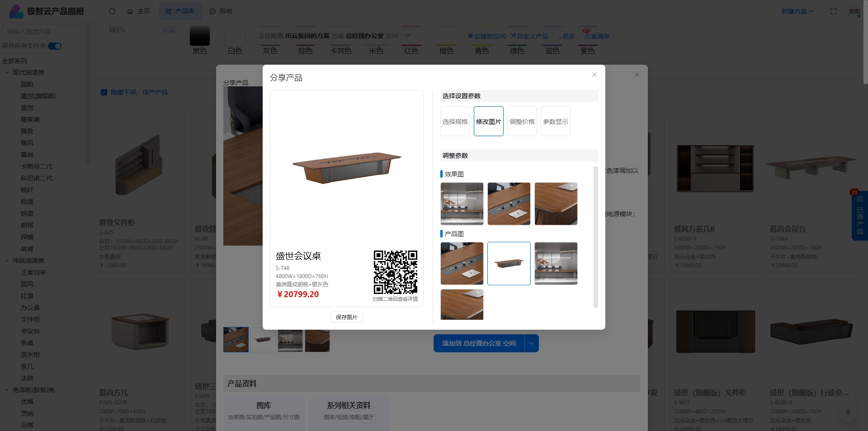Open the 新建方案 dropdown
The image size is (868, 431).
[x=797, y=11]
